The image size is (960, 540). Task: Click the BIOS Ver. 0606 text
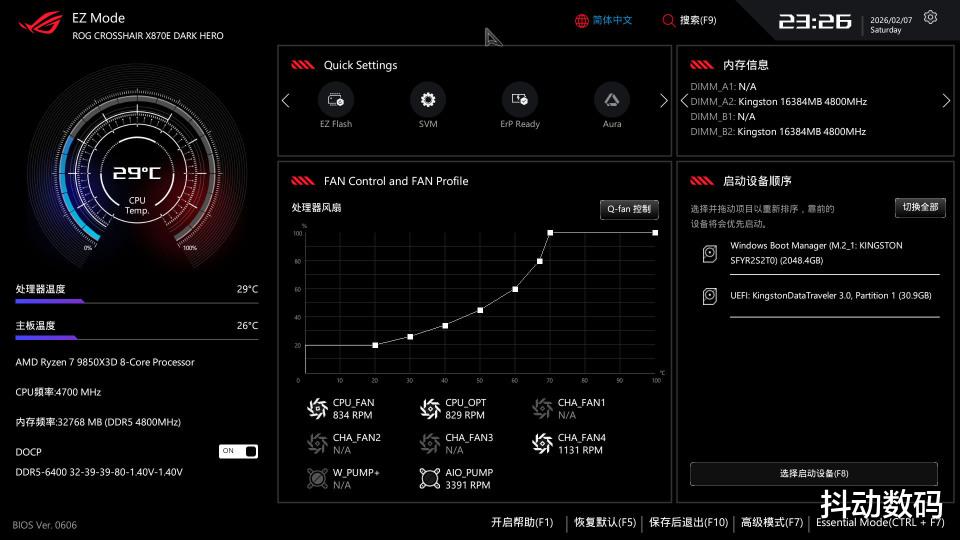tap(45, 525)
